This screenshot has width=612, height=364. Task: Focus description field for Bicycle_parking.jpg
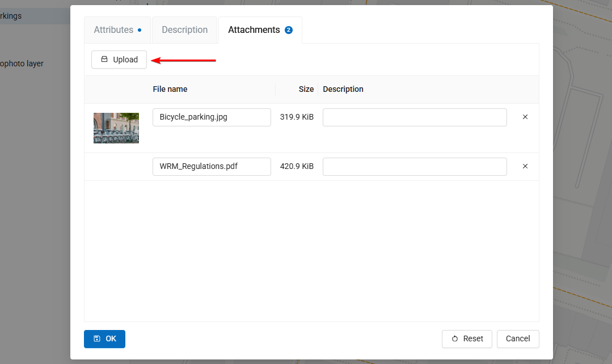coord(415,117)
